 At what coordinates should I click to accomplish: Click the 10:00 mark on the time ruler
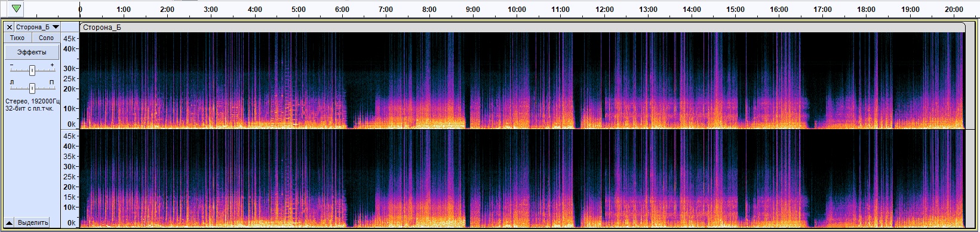coord(517,10)
